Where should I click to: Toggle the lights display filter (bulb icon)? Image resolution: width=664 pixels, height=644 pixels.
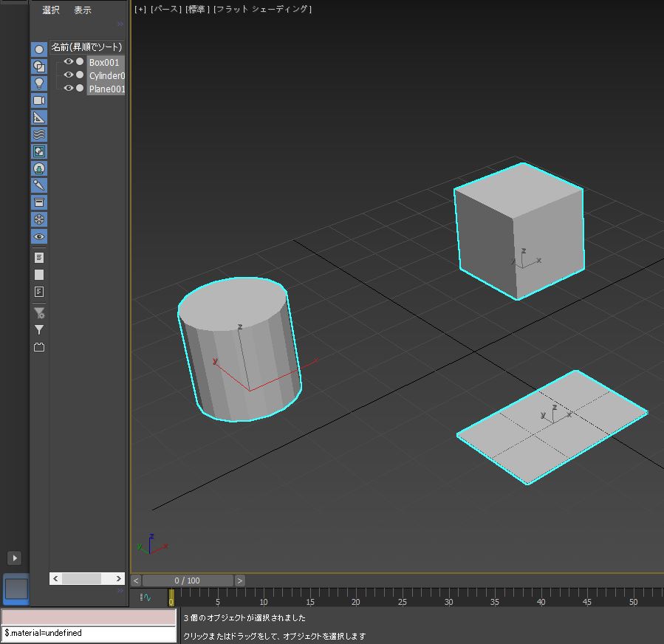[x=39, y=83]
